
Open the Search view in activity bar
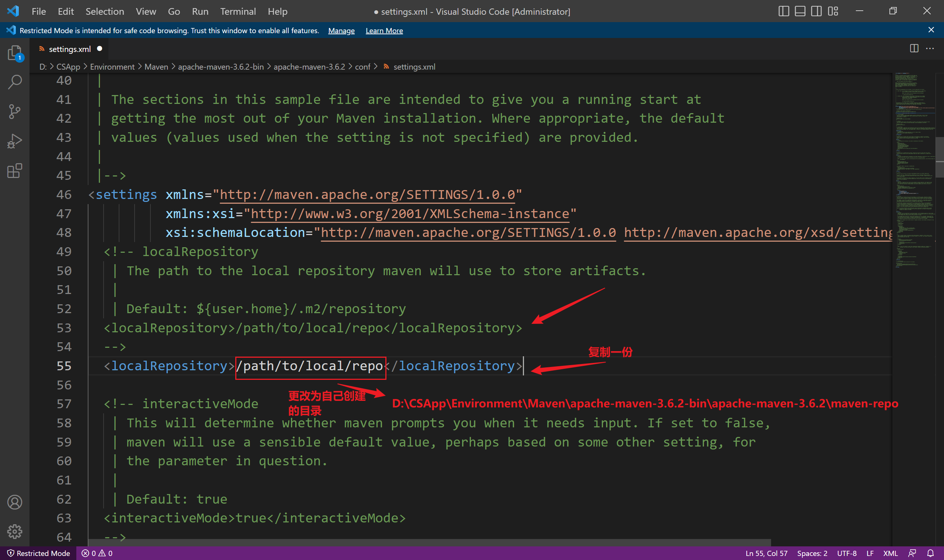tap(15, 82)
